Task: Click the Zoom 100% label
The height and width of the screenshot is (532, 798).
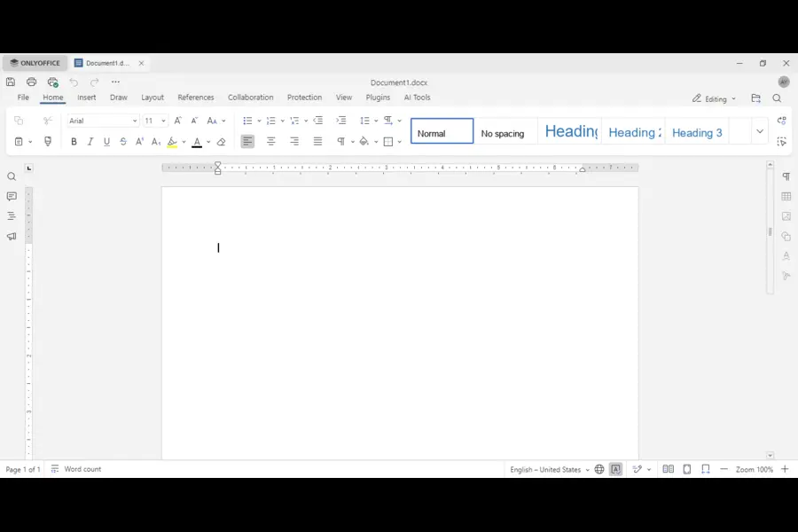Action: pyautogui.click(x=755, y=469)
